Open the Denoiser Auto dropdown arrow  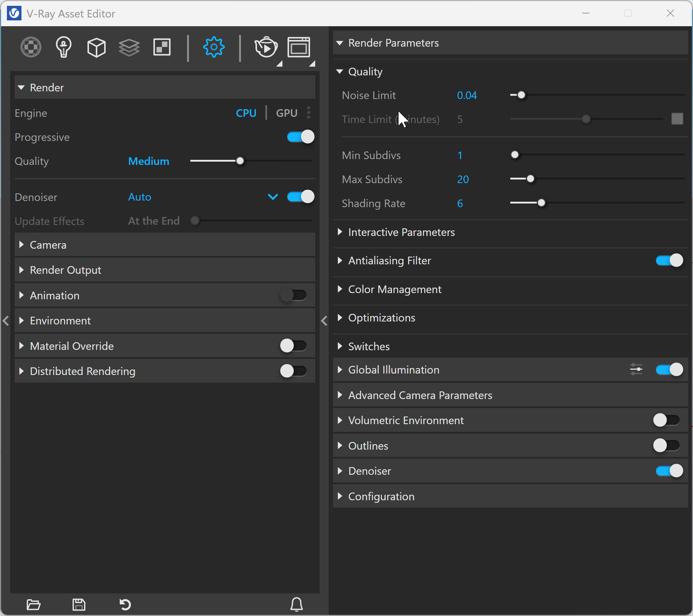273,197
